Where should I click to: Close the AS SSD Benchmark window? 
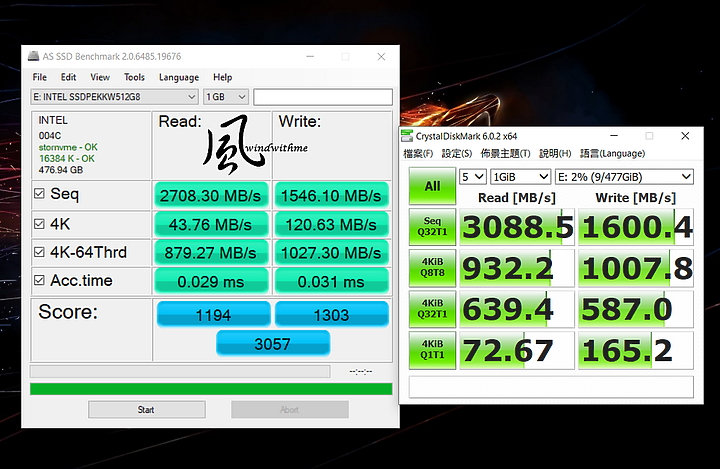pos(381,57)
